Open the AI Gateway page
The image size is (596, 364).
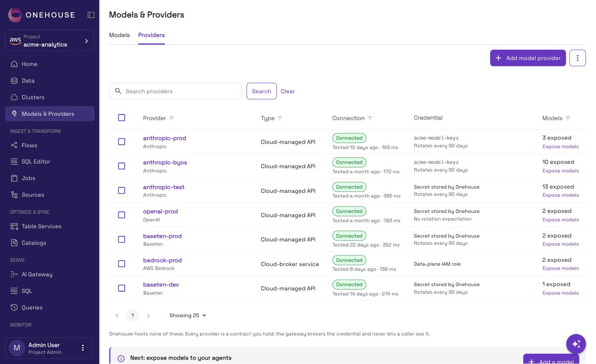[50, 274]
